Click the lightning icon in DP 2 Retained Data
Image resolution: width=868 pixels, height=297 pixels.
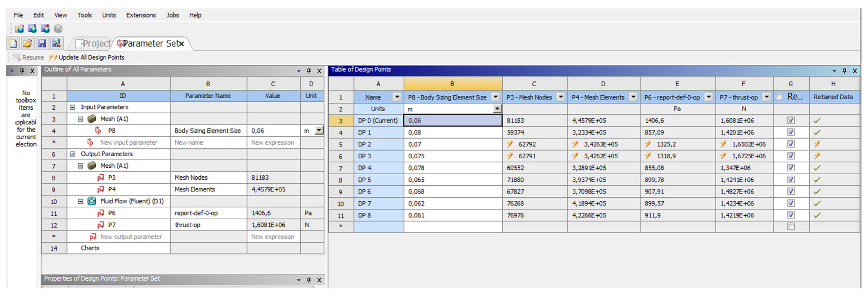pos(817,144)
